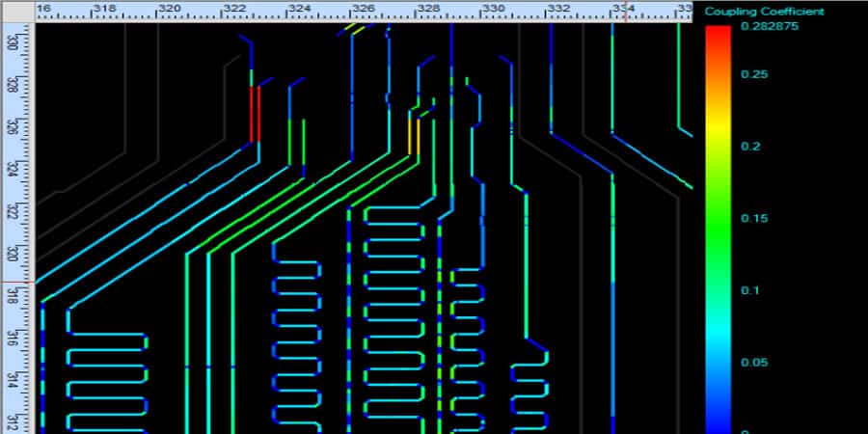Click the 322 mark on the left ruler
This screenshot has height=434, width=868.
[13, 211]
